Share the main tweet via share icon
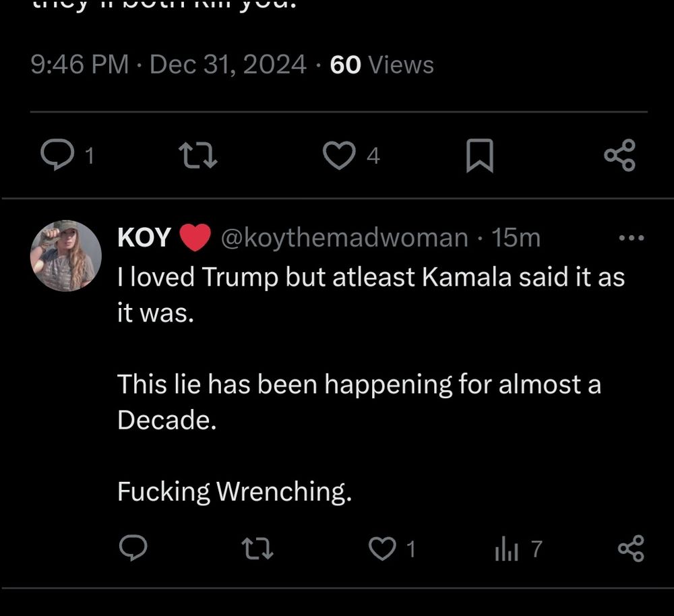The width and height of the screenshot is (674, 616). (x=619, y=156)
